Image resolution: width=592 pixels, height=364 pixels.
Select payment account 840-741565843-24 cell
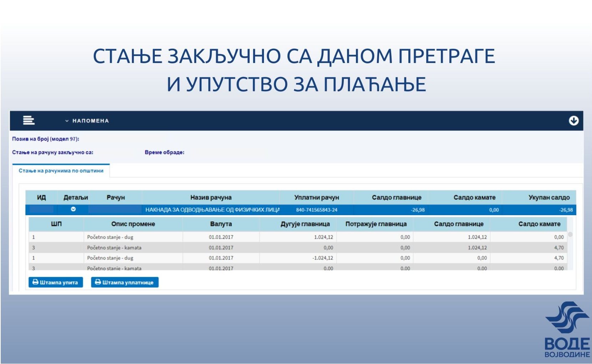[316, 210]
